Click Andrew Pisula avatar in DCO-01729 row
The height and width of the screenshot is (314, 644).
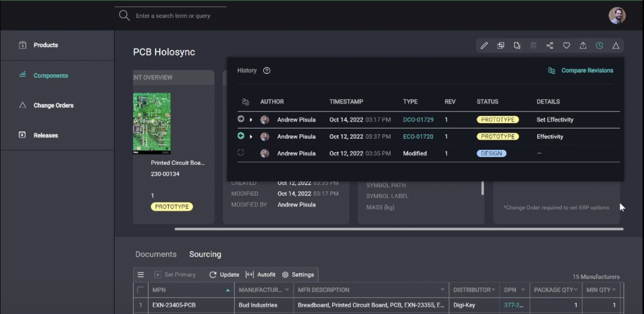(x=264, y=119)
